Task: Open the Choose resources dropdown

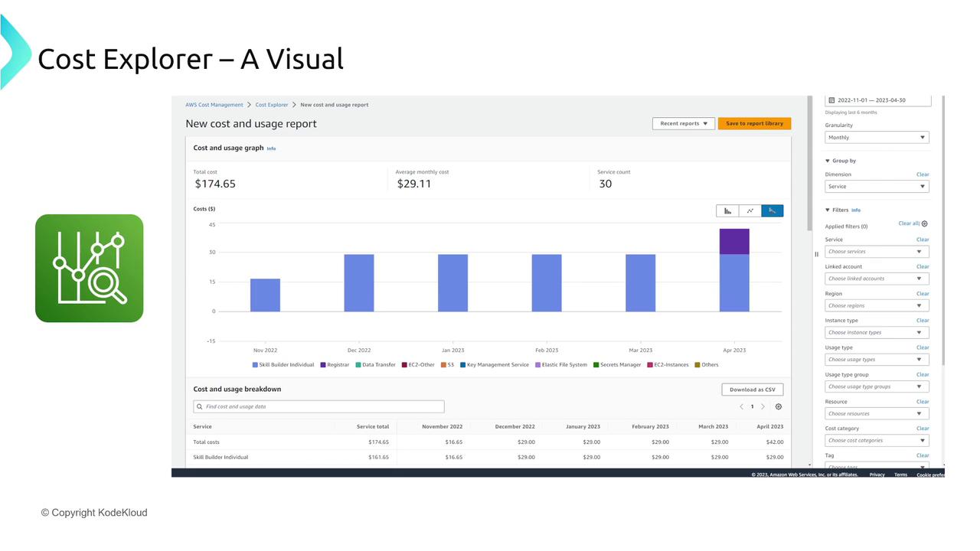Action: (x=877, y=414)
